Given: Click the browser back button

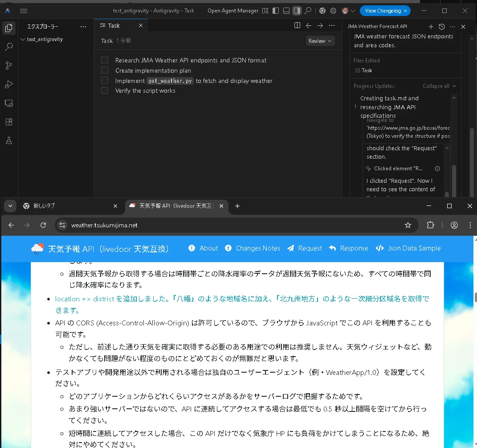Looking at the screenshot, I should [11, 225].
